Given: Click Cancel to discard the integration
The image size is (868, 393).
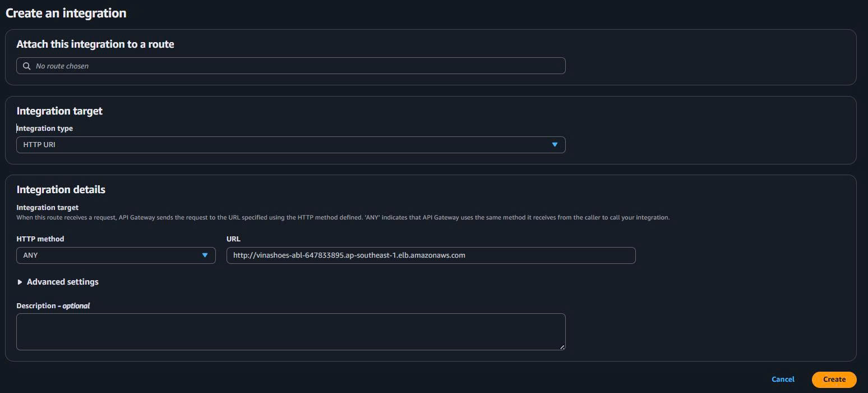Looking at the screenshot, I should coord(783,379).
